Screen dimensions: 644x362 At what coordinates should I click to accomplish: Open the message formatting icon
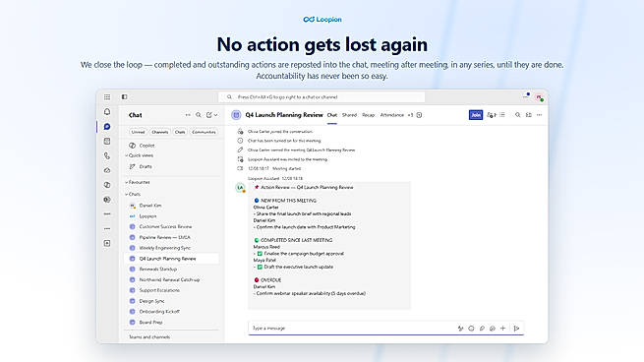[460, 329]
